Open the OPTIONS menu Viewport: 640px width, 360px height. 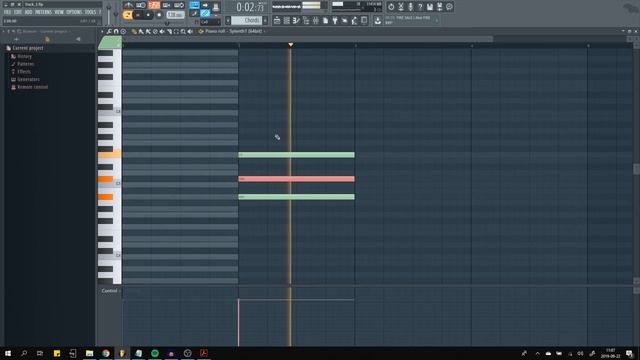[x=74, y=12]
